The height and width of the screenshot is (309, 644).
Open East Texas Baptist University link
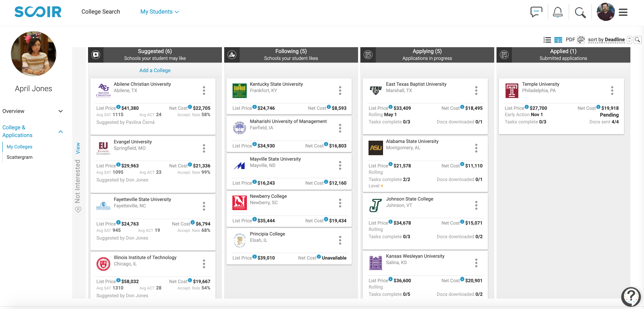(416, 84)
